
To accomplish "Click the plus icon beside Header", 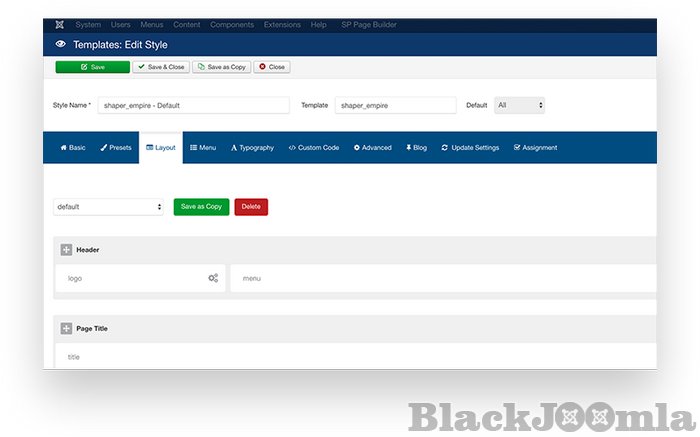I will point(66,249).
